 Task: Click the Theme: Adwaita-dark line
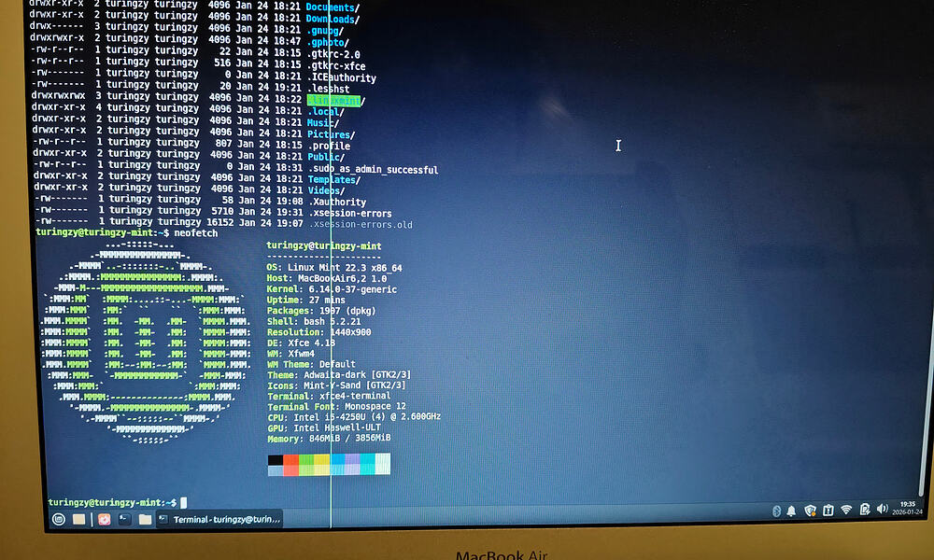coord(339,375)
